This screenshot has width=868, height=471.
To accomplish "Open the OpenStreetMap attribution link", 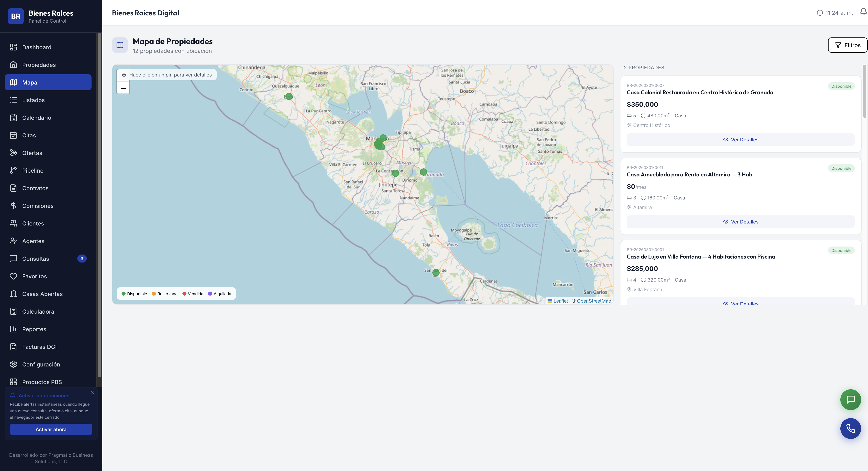I will click(594, 301).
